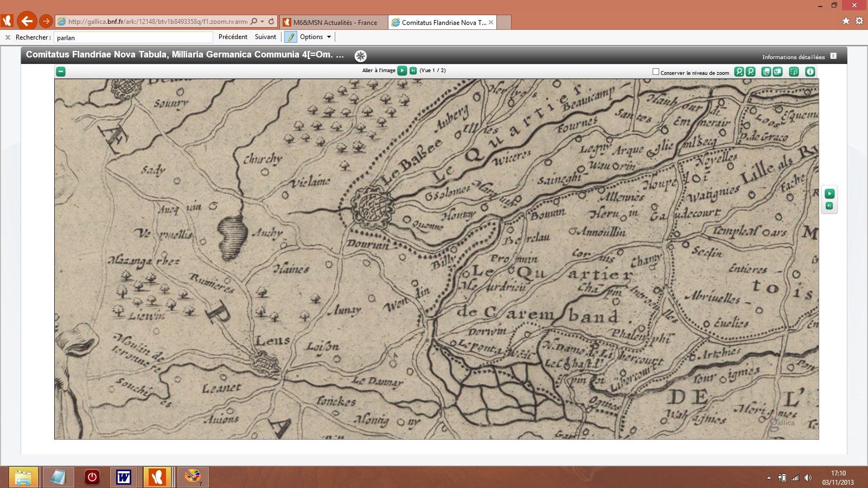Screen dimensions: 868x488
Task: Close the find bar
Action: pos(8,37)
